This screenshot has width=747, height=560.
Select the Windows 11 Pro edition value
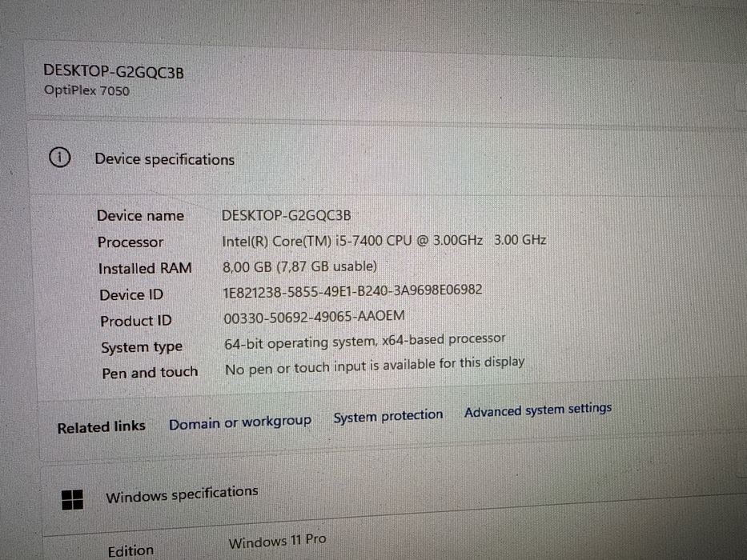(x=277, y=542)
